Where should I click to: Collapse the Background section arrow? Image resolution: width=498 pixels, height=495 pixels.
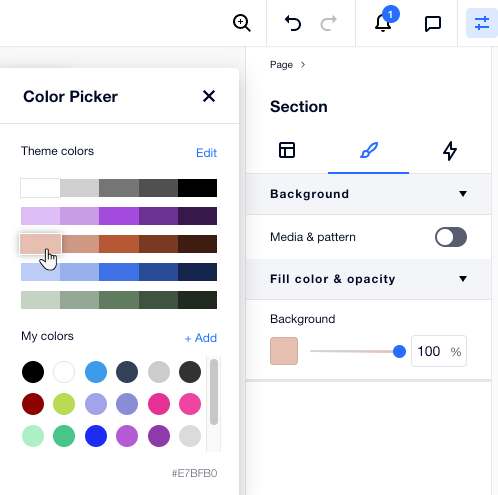[463, 194]
